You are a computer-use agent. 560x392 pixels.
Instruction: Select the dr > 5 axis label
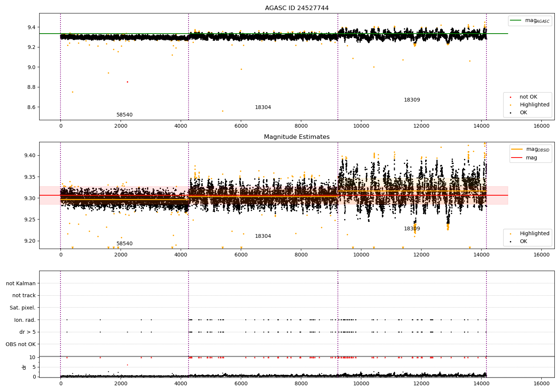pos(28,332)
